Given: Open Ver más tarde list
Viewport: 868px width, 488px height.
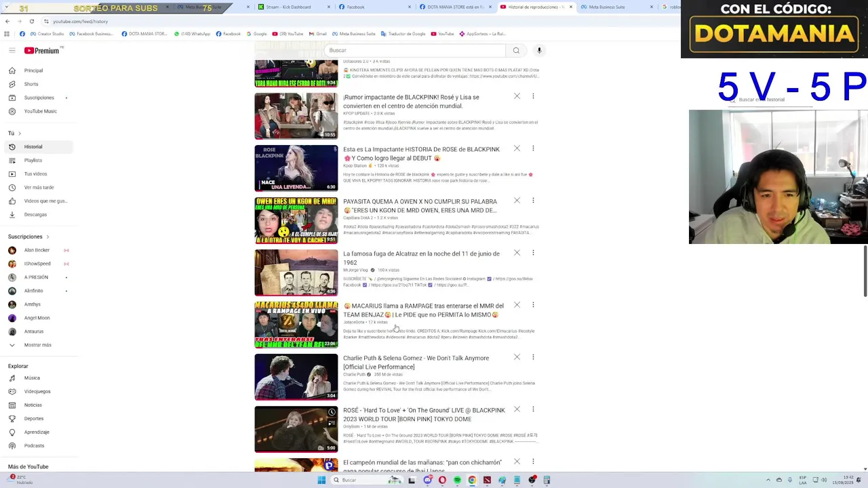Looking at the screenshot, I should point(39,187).
